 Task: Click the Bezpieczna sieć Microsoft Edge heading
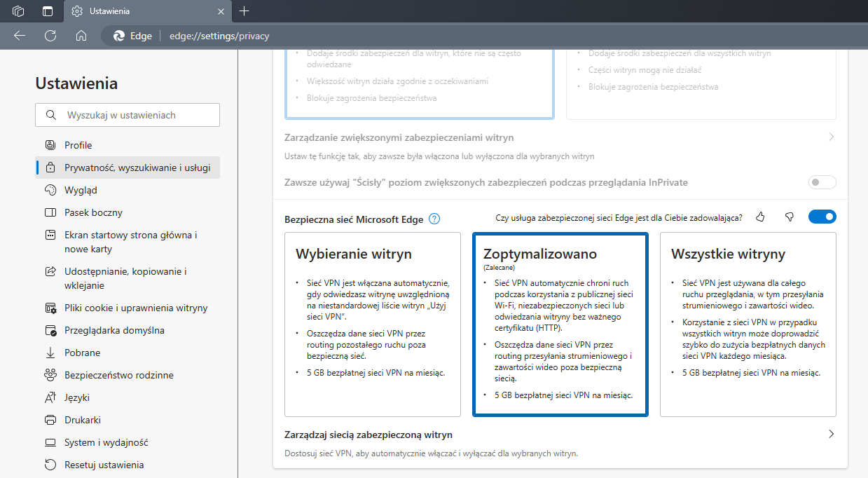pos(354,219)
